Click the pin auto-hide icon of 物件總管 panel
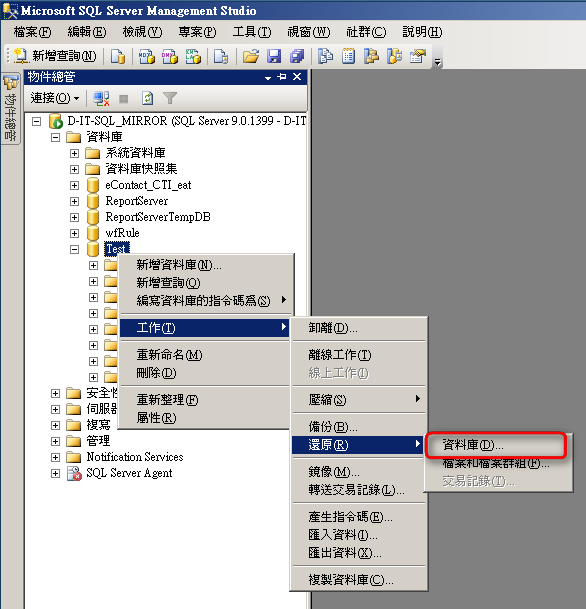 point(282,77)
